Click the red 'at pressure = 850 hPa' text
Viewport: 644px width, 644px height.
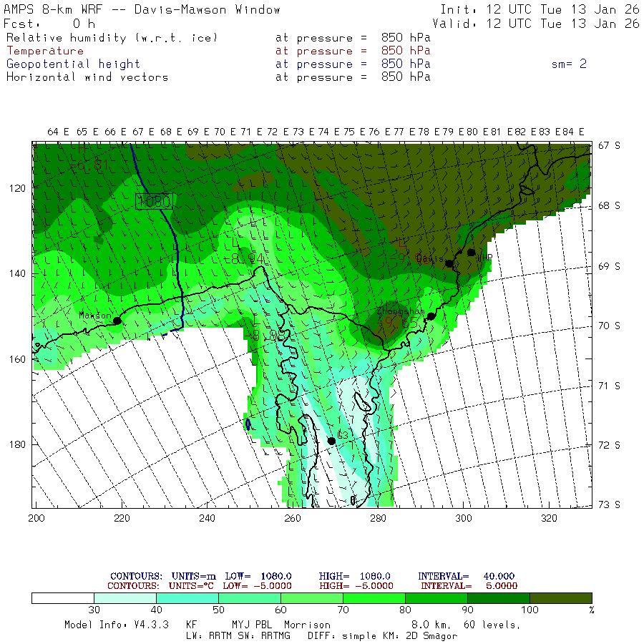pyautogui.click(x=353, y=51)
